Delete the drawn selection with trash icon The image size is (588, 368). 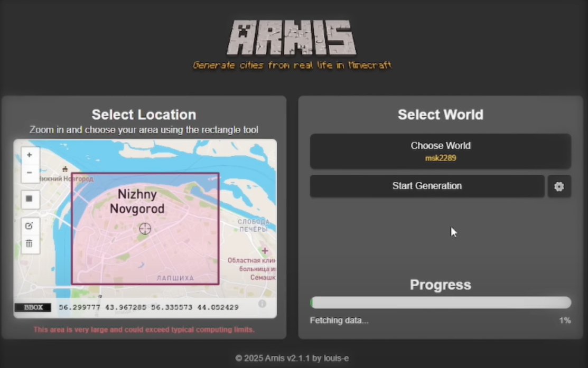tap(30, 244)
